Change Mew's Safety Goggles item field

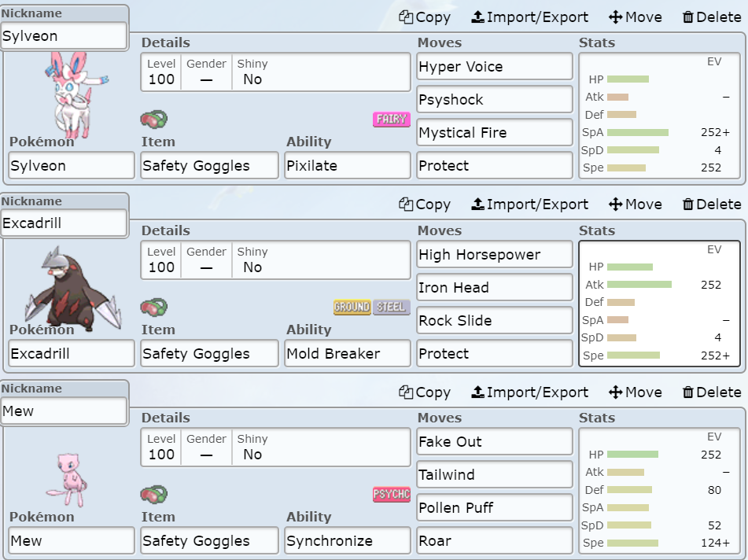(x=209, y=540)
